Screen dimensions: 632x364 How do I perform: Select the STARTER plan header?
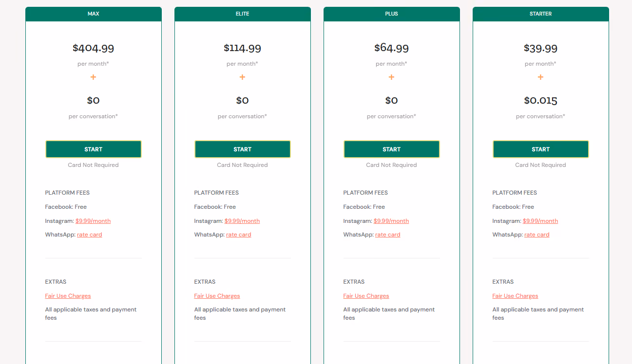540,14
